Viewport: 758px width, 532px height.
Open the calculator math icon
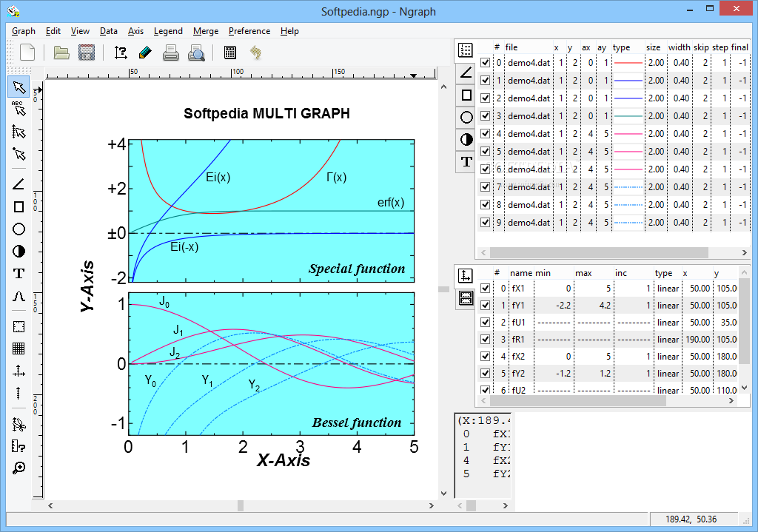click(x=230, y=53)
